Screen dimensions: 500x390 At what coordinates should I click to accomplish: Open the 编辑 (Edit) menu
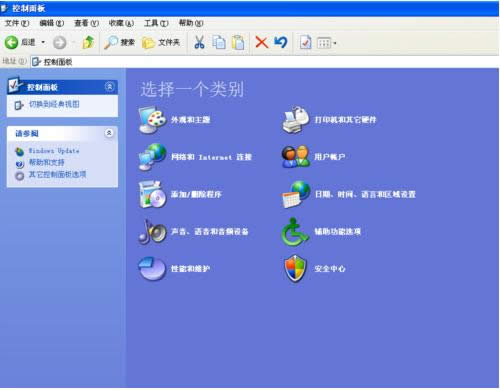click(x=52, y=23)
